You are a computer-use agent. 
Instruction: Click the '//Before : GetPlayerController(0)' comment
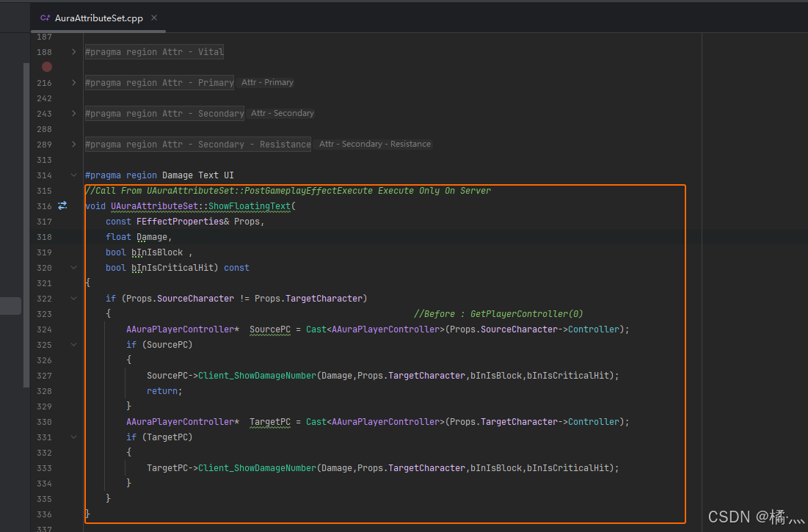pos(498,314)
